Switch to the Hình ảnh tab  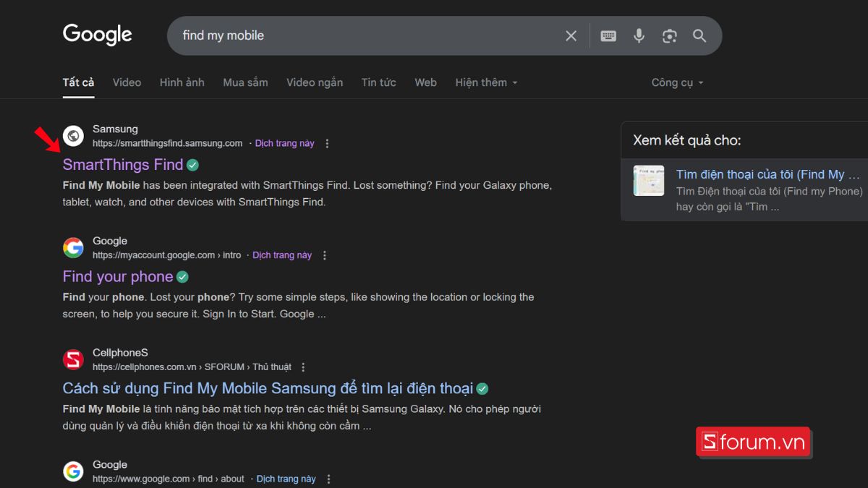click(182, 82)
